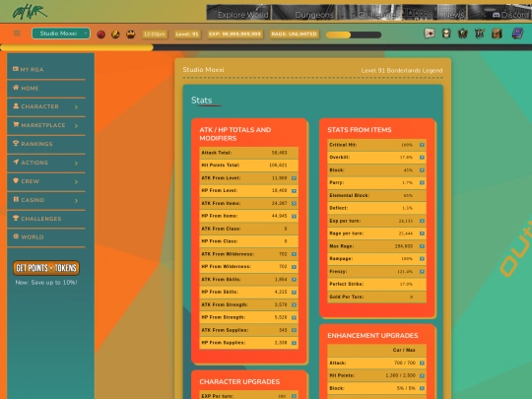Expand the Marketplace sidebar submenu
This screenshot has height=399, width=532.
pyautogui.click(x=76, y=125)
